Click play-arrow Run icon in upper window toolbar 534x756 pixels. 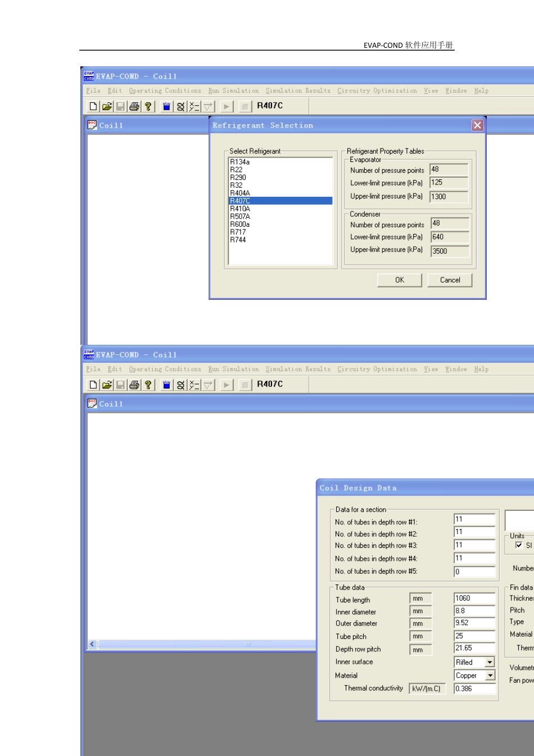coord(227,106)
